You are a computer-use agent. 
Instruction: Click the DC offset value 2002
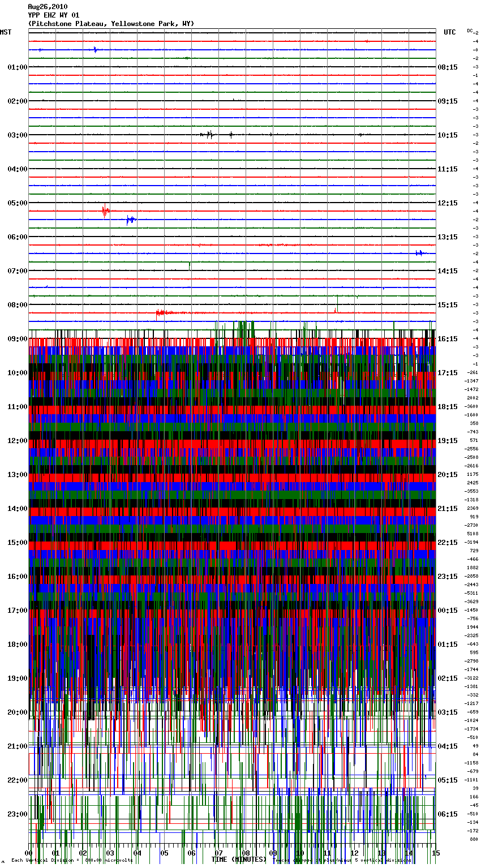473,398
